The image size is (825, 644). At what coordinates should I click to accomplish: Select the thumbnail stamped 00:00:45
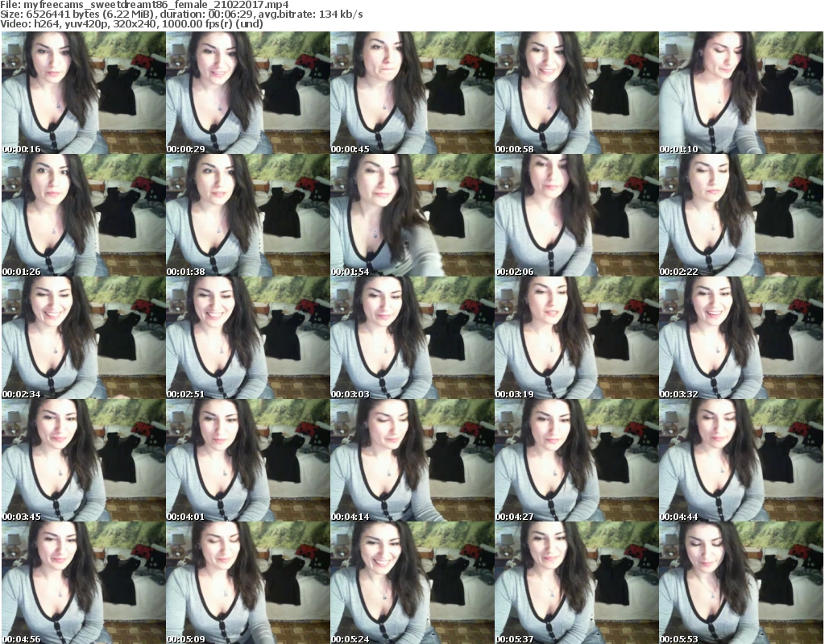pyautogui.click(x=412, y=93)
